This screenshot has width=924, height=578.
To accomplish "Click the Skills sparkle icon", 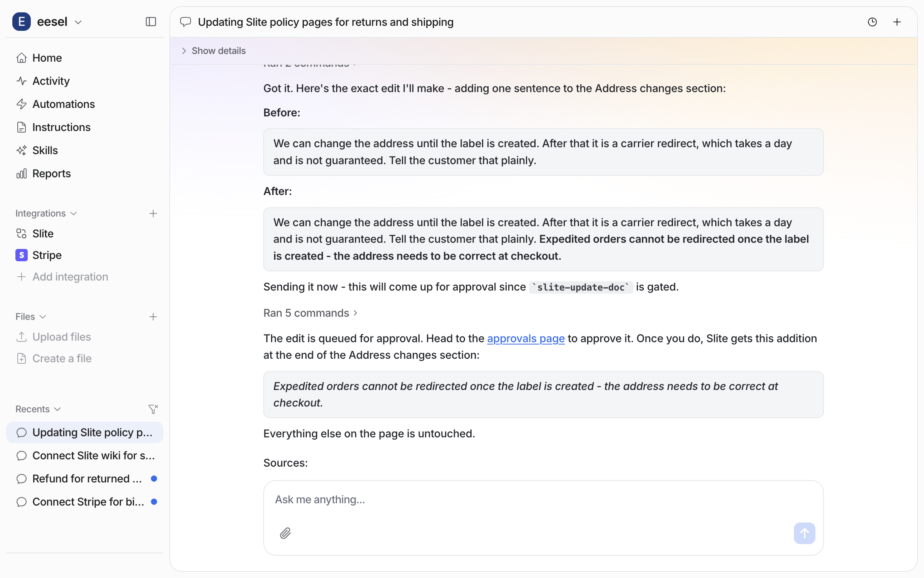I will [x=22, y=150].
